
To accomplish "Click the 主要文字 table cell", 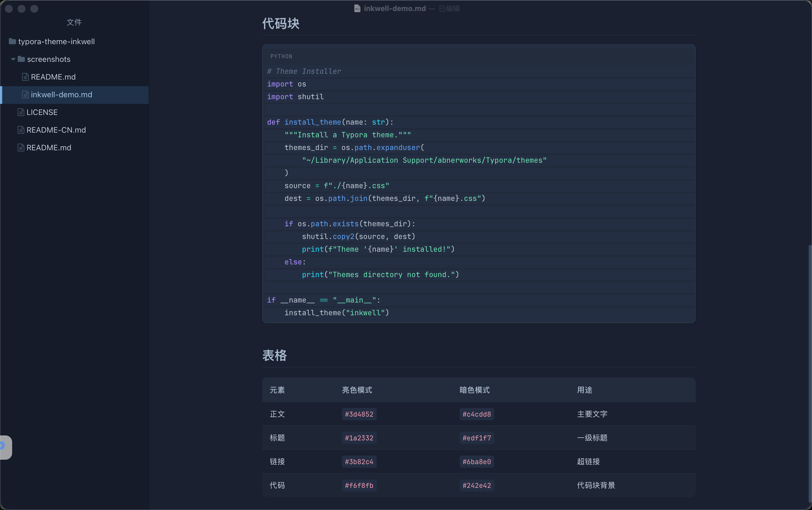I will 592,414.
